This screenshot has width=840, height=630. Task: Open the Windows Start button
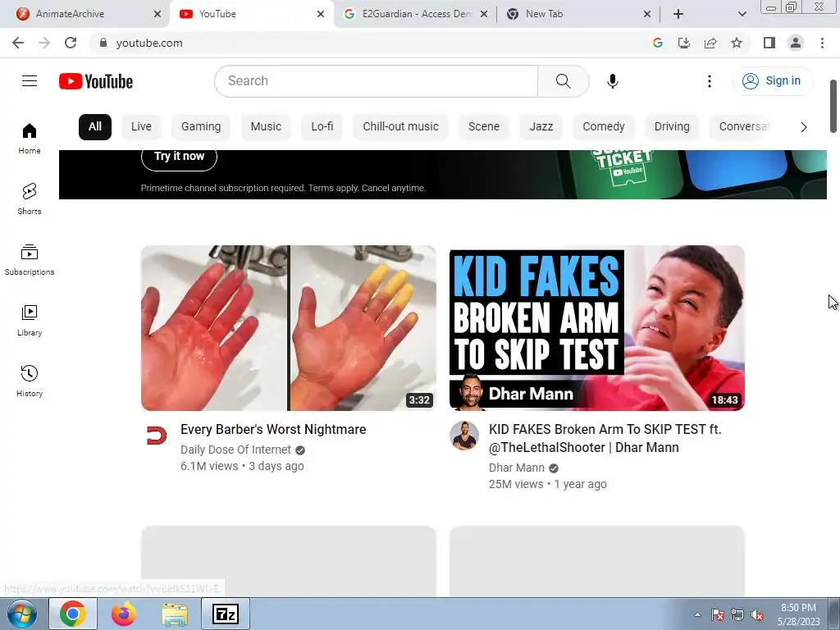[22, 614]
